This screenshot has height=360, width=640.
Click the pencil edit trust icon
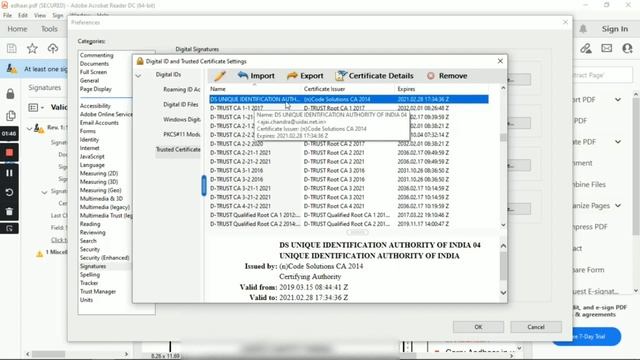pos(220,76)
